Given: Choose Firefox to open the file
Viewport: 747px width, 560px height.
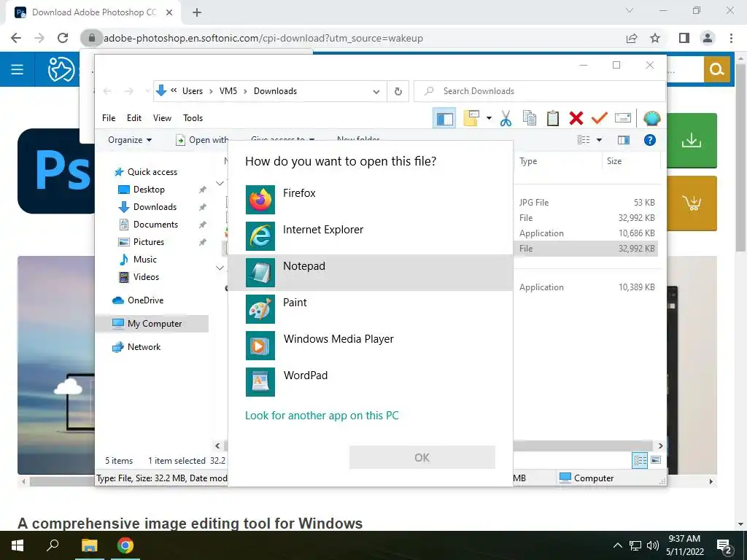Looking at the screenshot, I should point(370,200).
